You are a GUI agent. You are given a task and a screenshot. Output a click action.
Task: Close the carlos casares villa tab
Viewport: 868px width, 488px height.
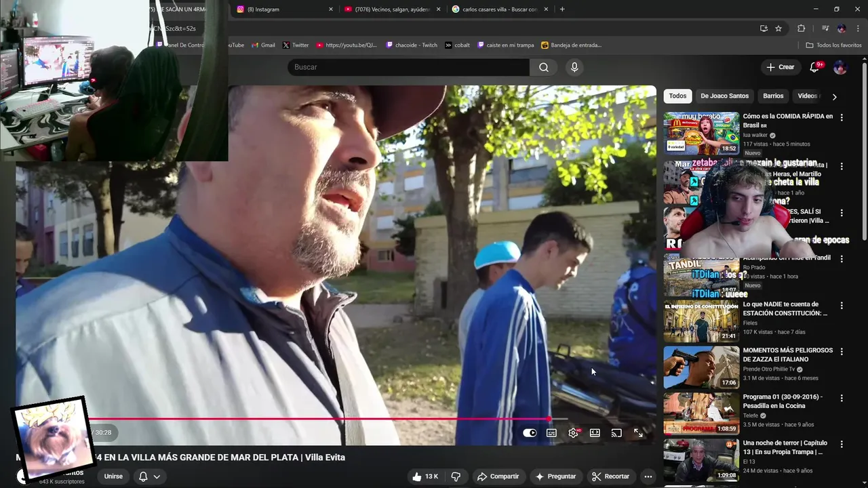546,9
